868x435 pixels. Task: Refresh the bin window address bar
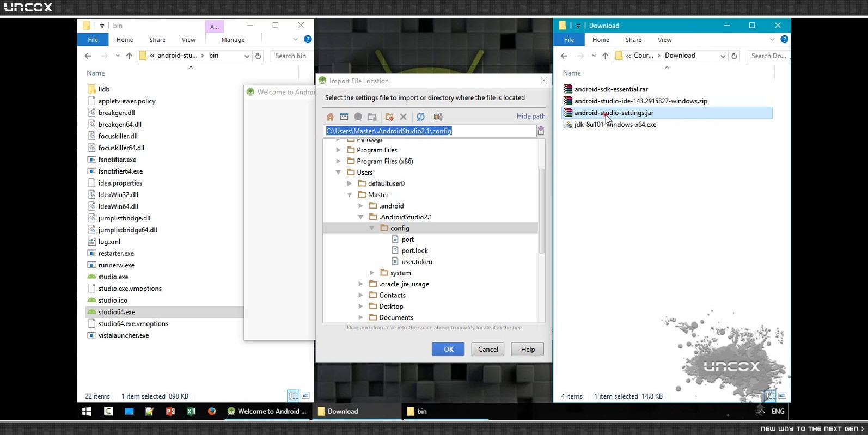pyautogui.click(x=258, y=56)
